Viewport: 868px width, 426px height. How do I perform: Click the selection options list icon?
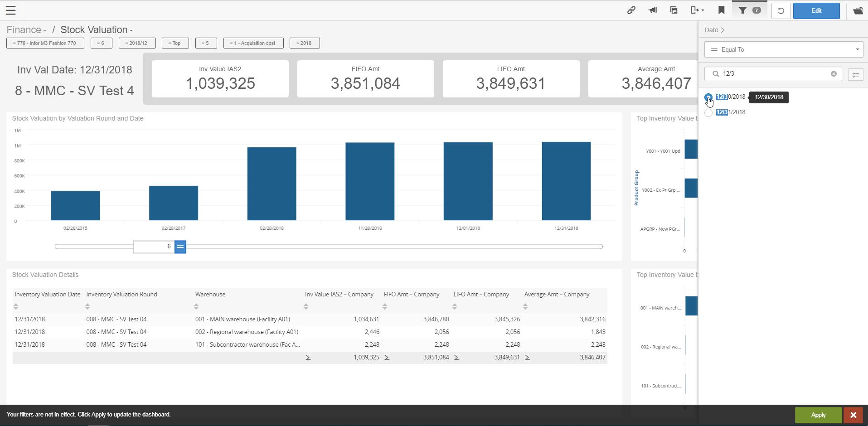tap(855, 74)
